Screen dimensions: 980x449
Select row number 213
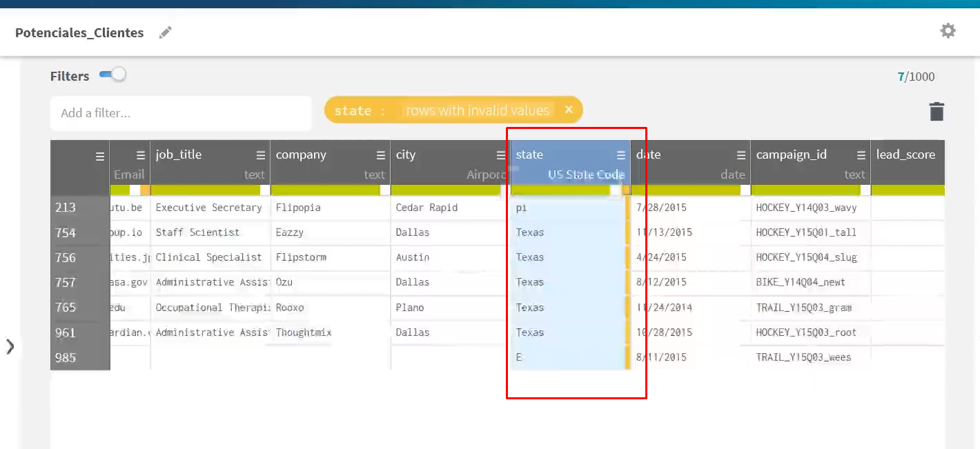[x=65, y=207]
